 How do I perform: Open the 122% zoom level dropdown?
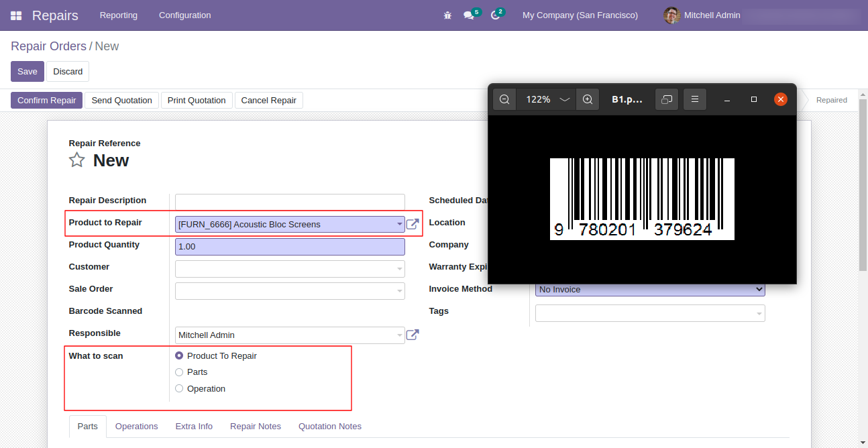click(x=547, y=99)
